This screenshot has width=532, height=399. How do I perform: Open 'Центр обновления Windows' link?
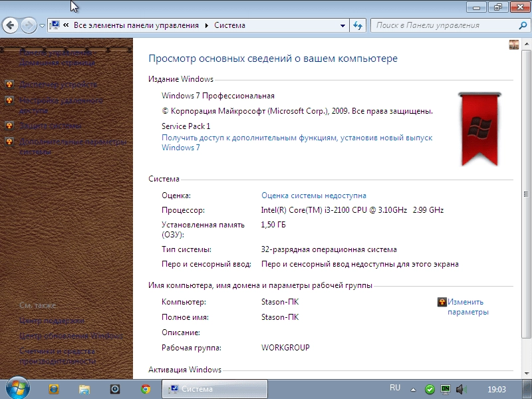[x=71, y=336]
